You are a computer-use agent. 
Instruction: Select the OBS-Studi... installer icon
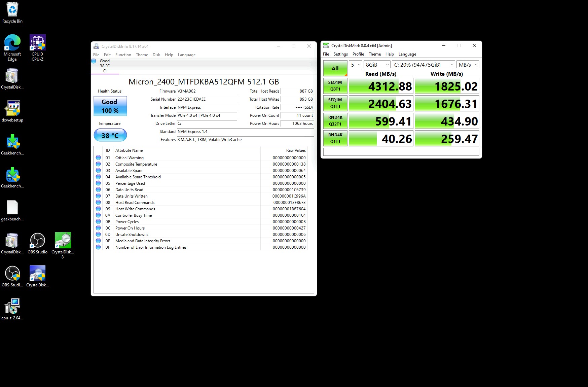click(x=12, y=276)
